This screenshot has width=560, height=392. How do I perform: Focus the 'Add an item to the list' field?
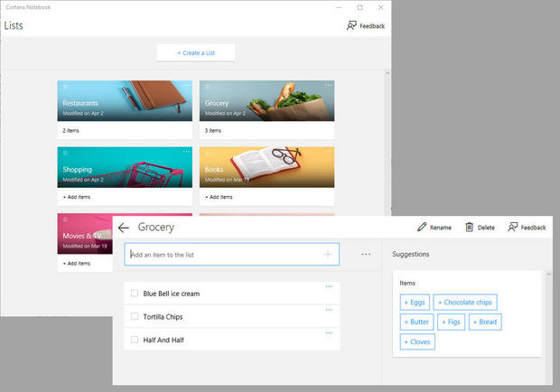coord(232,254)
